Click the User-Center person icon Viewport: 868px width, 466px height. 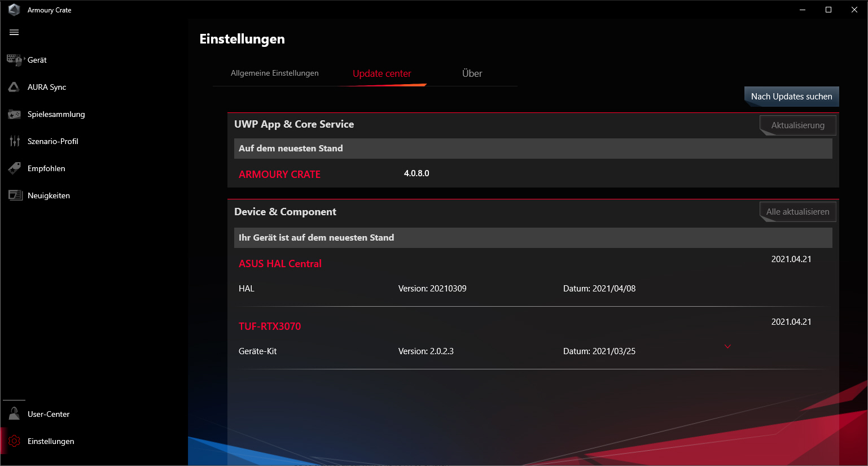(14, 414)
